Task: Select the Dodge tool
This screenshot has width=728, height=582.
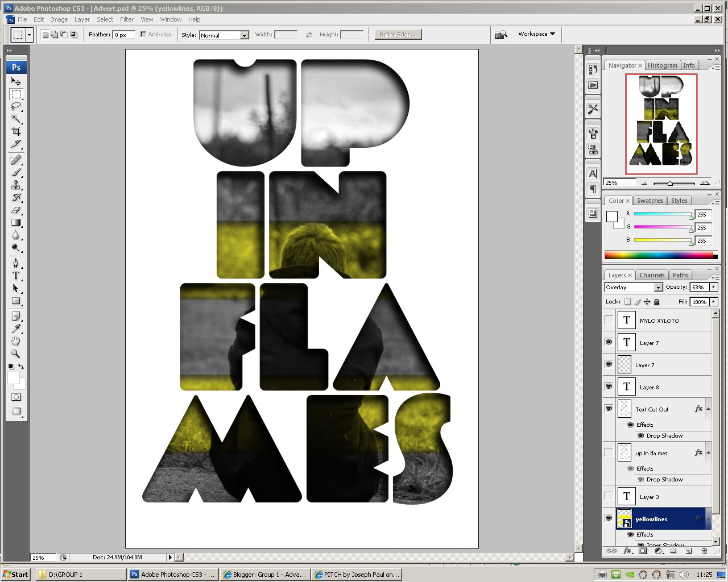Action: pyautogui.click(x=16, y=247)
